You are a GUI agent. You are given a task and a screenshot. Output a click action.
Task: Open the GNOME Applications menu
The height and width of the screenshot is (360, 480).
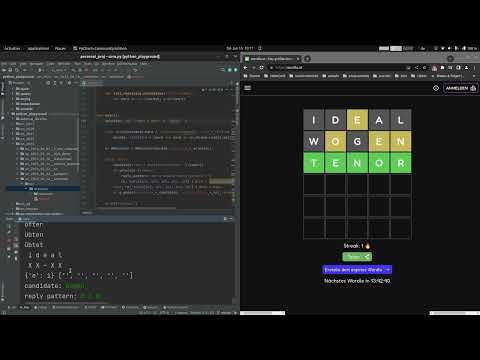point(38,48)
